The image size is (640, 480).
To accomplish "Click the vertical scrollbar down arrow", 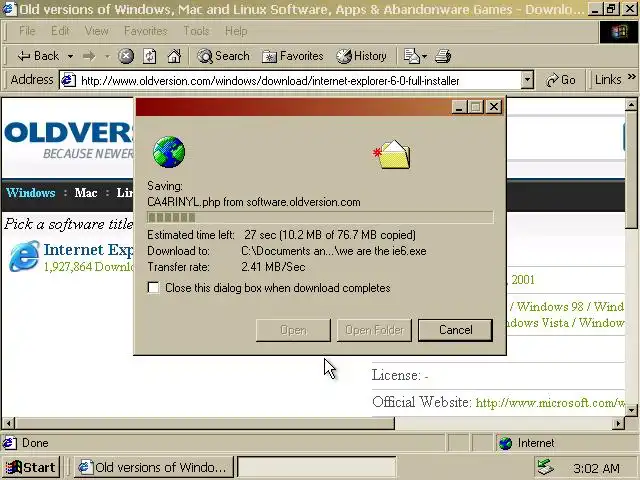I will [x=631, y=410].
